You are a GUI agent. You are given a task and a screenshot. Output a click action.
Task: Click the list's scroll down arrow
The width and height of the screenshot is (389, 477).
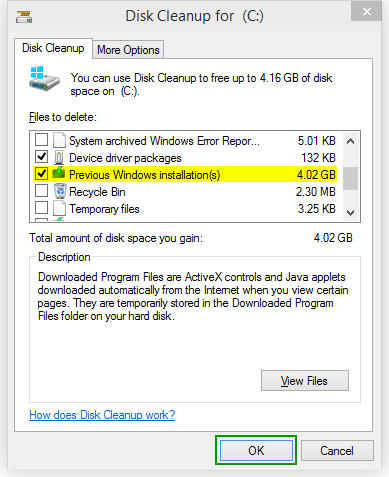pos(350,212)
